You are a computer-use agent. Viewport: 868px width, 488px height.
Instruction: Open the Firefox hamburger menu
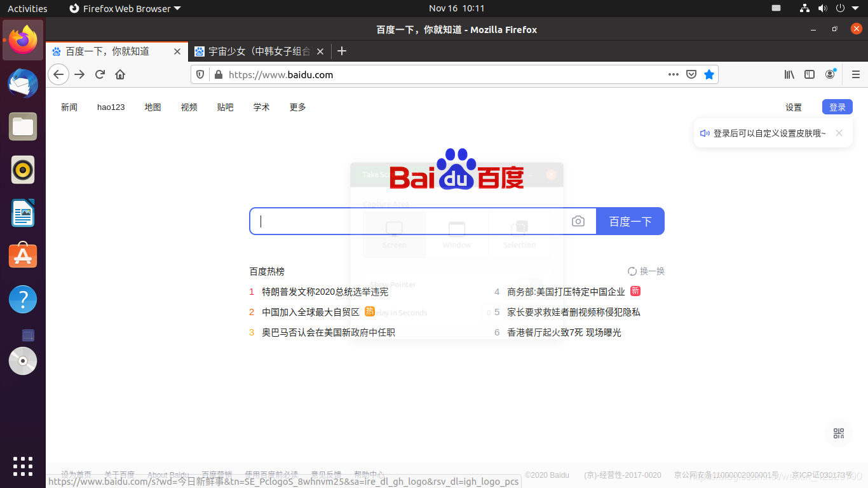coord(856,74)
